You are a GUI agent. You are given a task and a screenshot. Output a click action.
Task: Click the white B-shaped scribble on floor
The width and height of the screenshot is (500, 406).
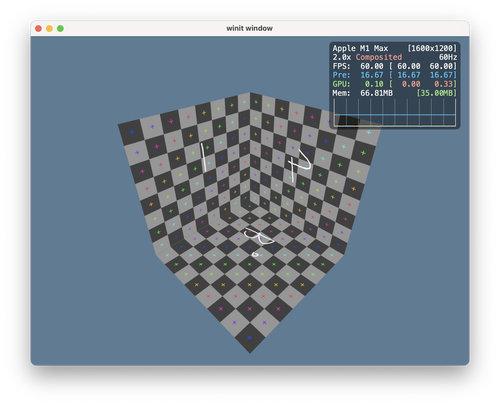coord(259,236)
